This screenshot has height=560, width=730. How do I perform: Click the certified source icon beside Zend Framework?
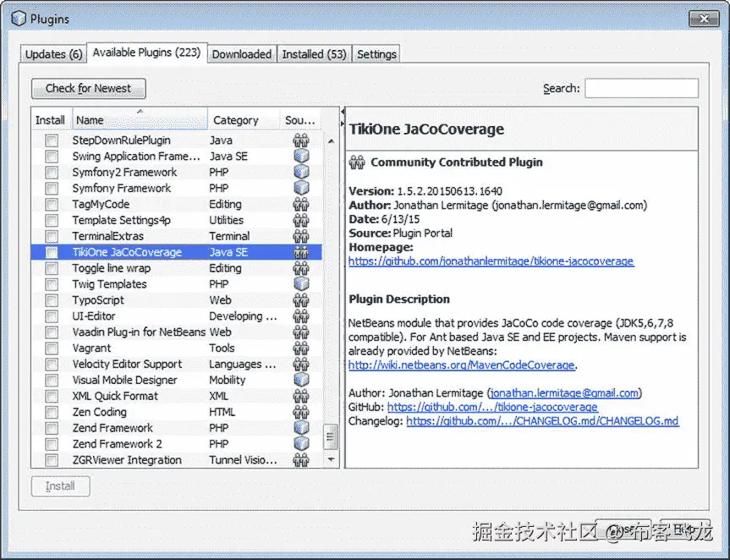[x=300, y=428]
